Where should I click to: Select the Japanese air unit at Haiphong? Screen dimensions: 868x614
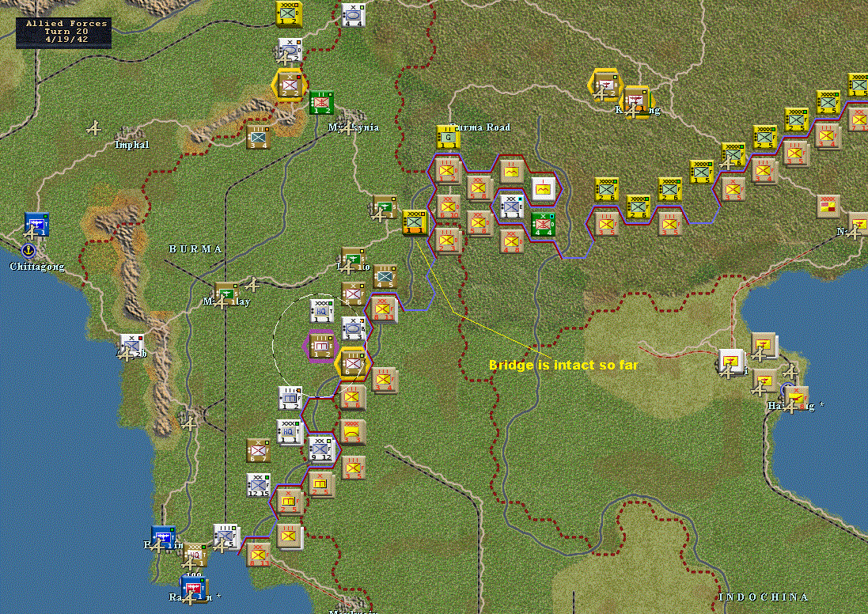pyautogui.click(x=796, y=397)
